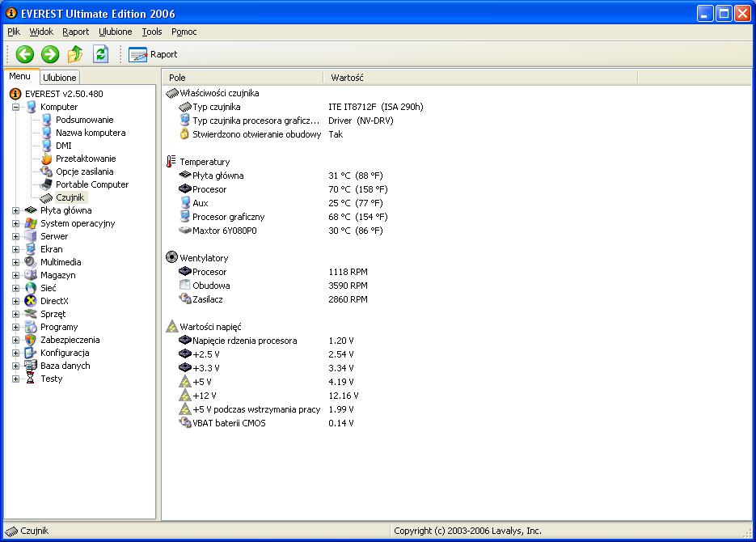Image resolution: width=756 pixels, height=542 pixels.
Task: Click the Sieć globe icon
Action: coord(31,288)
